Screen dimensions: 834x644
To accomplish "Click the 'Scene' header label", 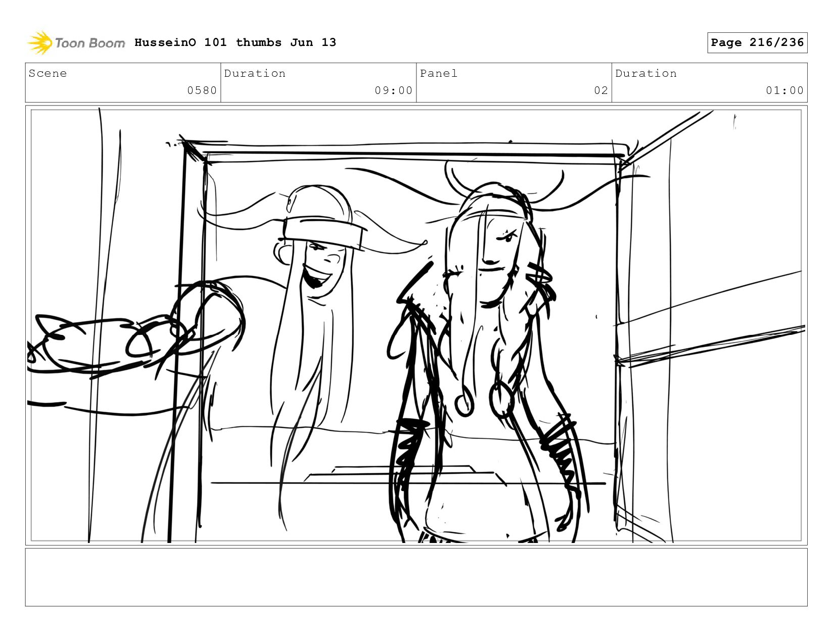I will (x=48, y=73).
